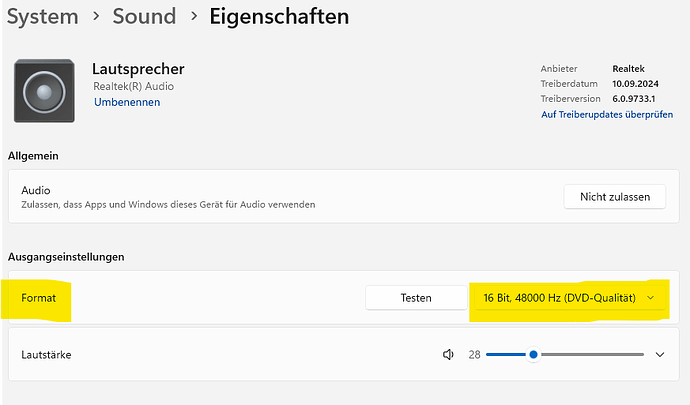
Task: Go back to Sound in the breadcrumb
Action: pyautogui.click(x=143, y=16)
